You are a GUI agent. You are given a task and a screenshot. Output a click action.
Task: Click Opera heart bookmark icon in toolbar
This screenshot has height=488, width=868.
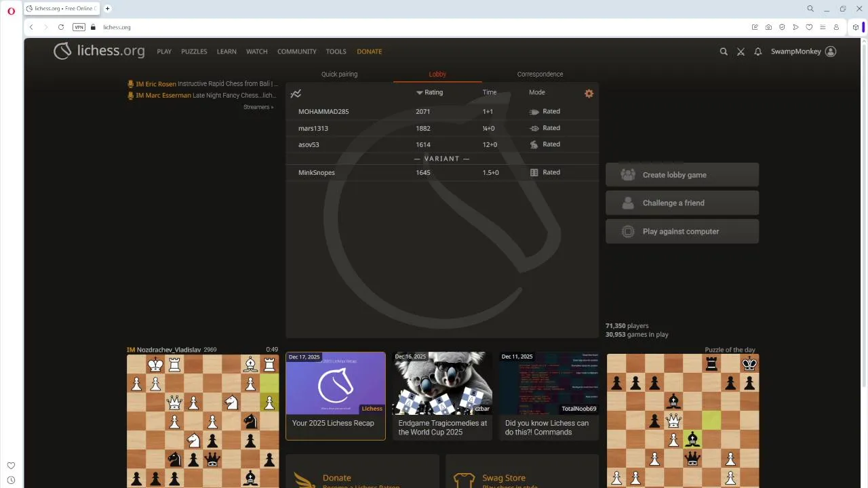809,27
